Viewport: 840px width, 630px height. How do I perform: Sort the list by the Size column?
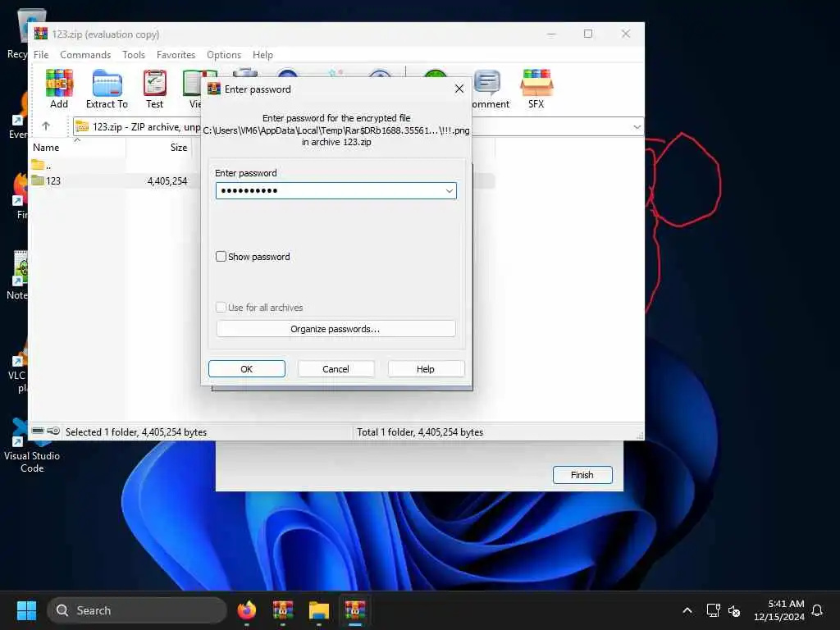point(158,148)
